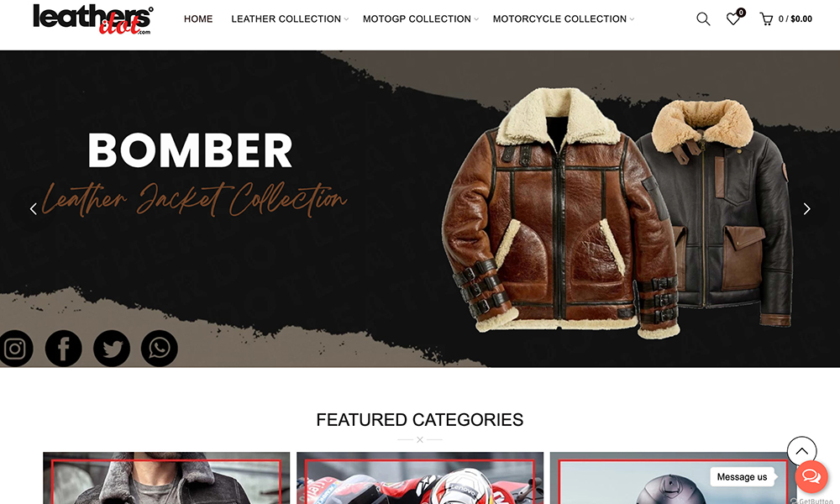
Task: Open the Facebook social icon
Action: tap(63, 349)
